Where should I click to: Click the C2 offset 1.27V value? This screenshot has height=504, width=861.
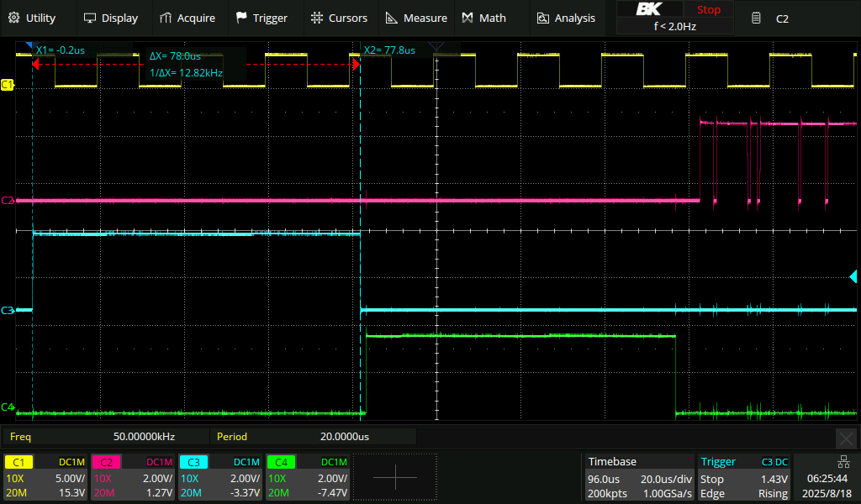[159, 492]
